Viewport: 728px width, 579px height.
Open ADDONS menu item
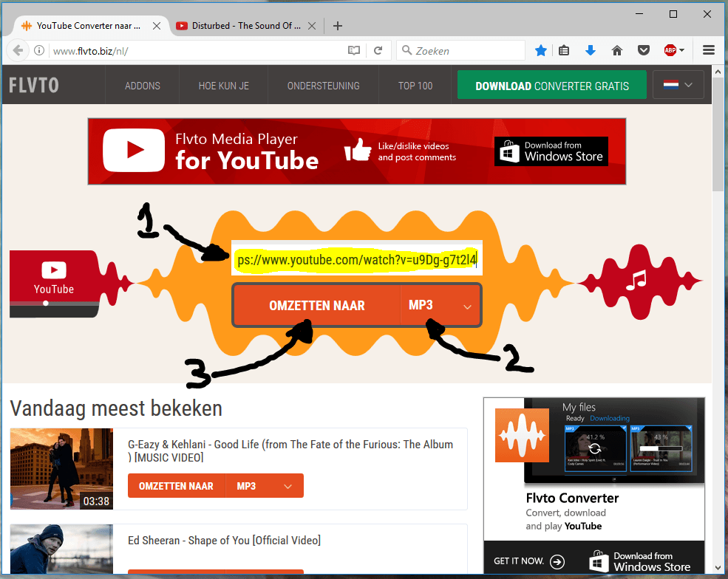click(x=143, y=86)
